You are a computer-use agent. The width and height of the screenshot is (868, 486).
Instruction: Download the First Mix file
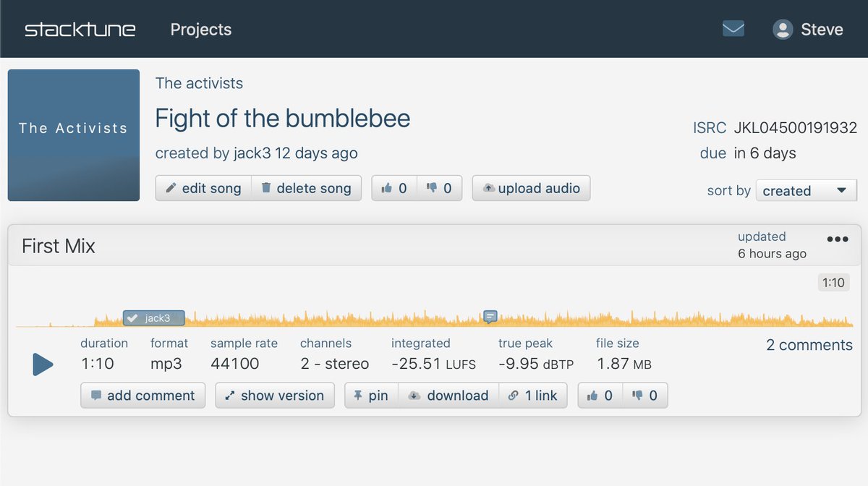(x=448, y=396)
